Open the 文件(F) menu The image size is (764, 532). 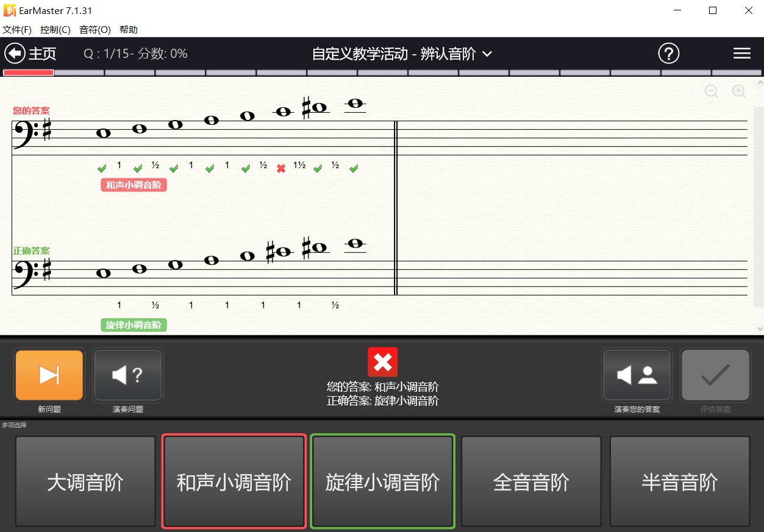[17, 29]
